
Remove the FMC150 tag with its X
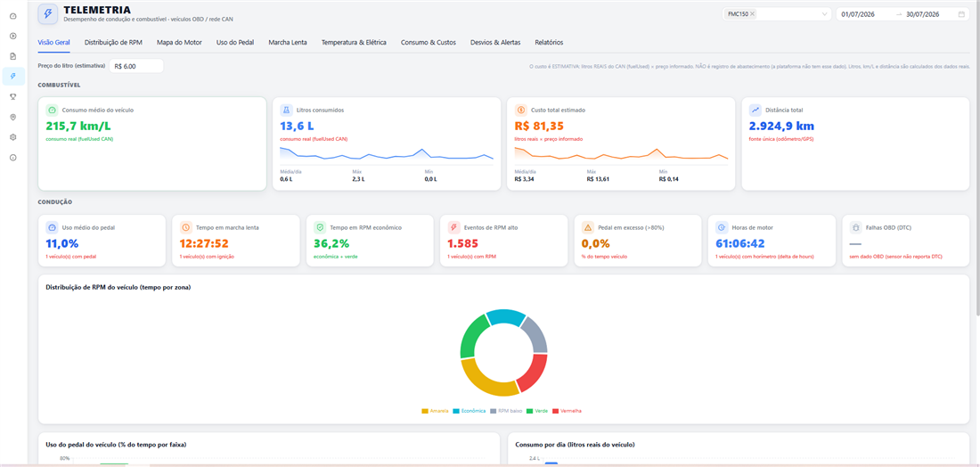[x=752, y=13]
